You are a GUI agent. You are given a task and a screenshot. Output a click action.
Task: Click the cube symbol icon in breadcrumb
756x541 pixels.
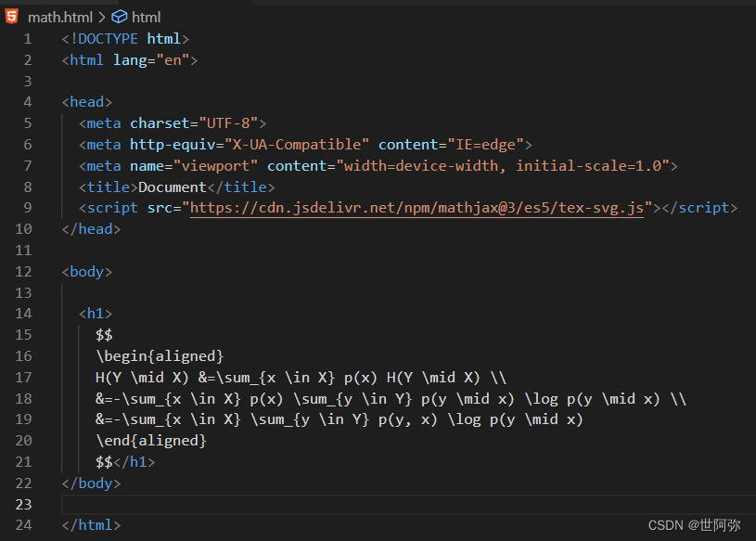(x=119, y=17)
